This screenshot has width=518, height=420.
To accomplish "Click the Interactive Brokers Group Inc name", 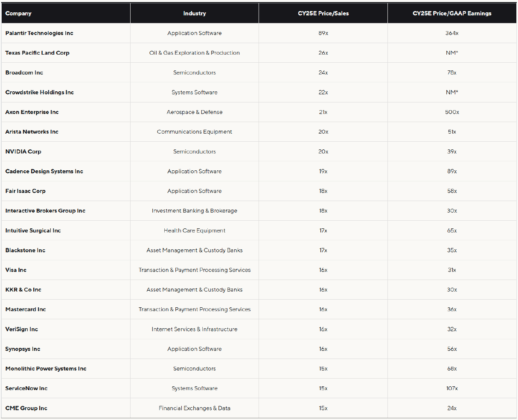I will click(x=45, y=211).
